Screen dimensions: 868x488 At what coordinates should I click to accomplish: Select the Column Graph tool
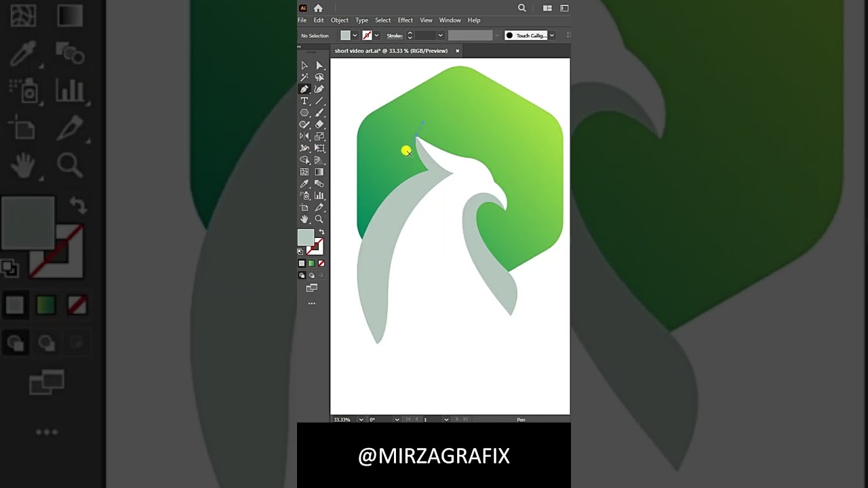pyautogui.click(x=319, y=196)
